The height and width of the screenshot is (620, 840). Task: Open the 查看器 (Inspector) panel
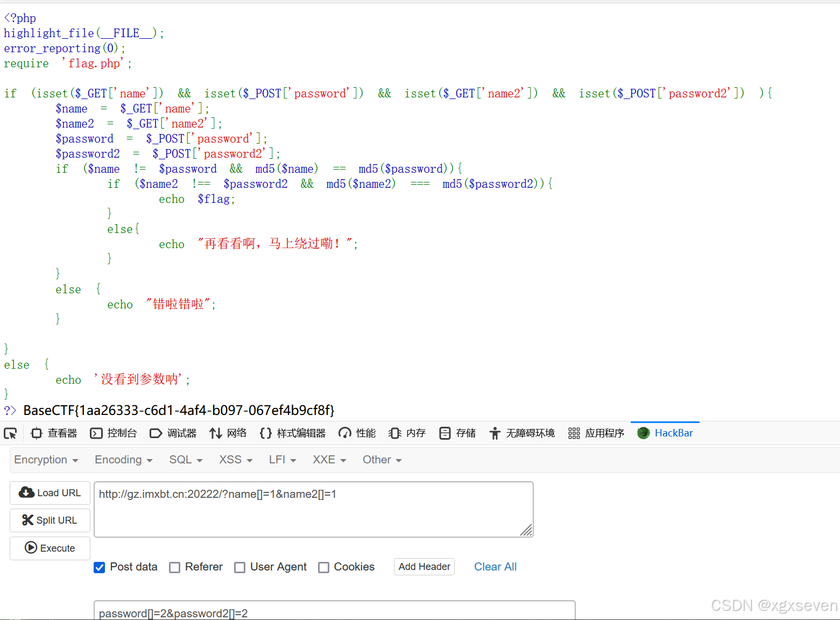click(53, 433)
